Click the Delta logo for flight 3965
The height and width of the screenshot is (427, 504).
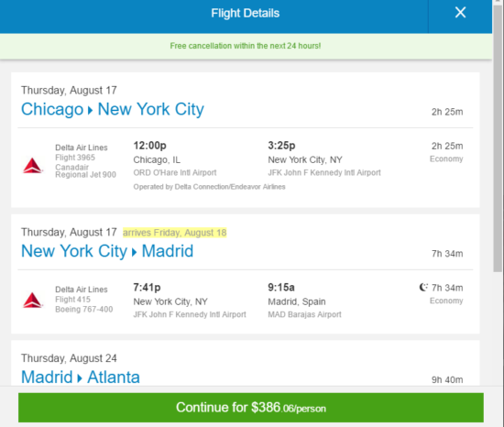point(32,166)
